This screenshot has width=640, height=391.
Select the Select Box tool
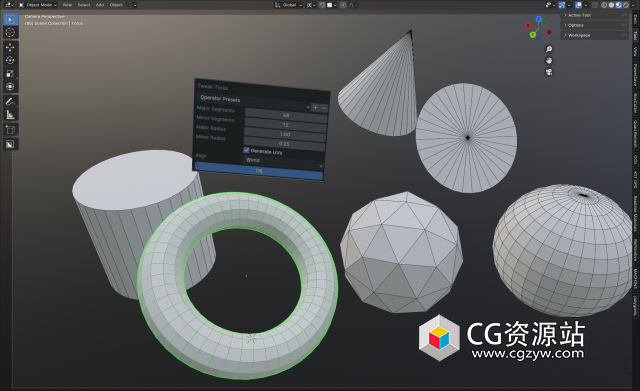pyautogui.click(x=10, y=19)
